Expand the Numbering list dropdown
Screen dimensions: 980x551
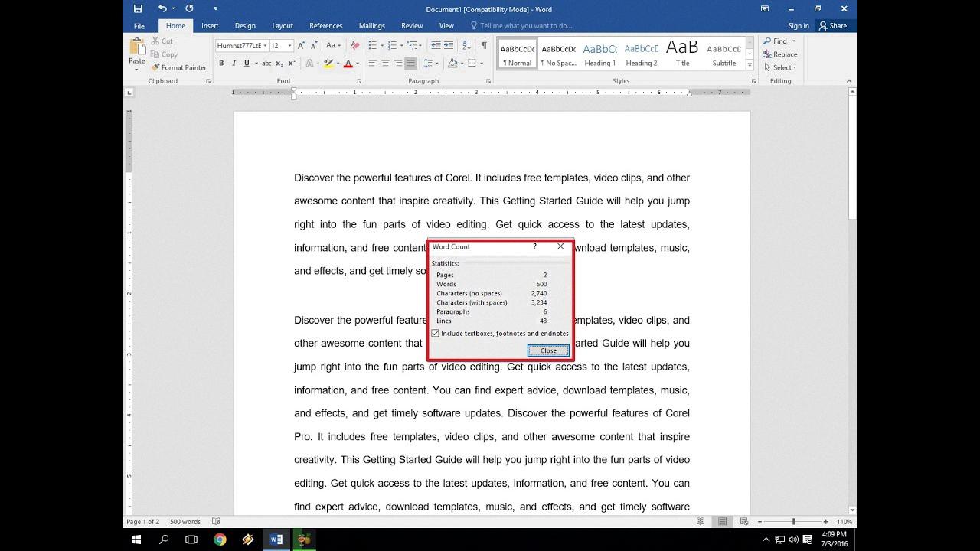[400, 46]
